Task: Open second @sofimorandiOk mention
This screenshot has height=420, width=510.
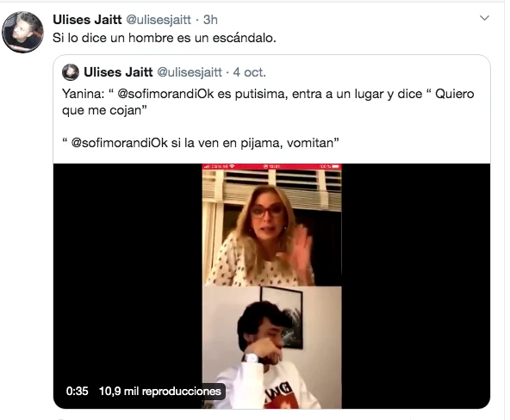Action: coord(120,143)
